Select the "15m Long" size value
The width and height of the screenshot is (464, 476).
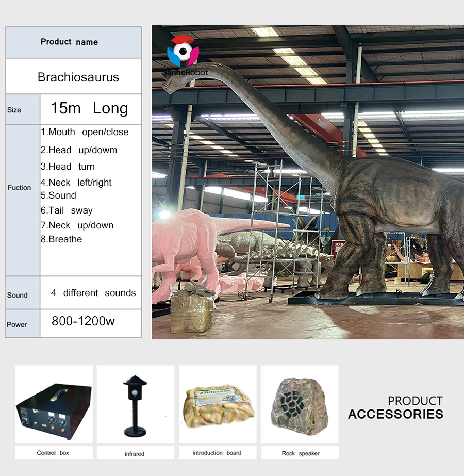click(x=89, y=108)
